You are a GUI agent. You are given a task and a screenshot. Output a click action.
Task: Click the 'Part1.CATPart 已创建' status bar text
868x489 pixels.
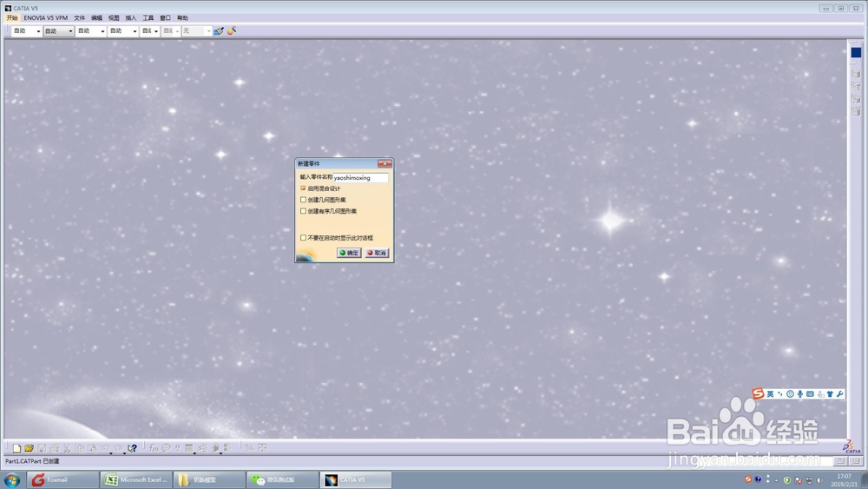32,460
